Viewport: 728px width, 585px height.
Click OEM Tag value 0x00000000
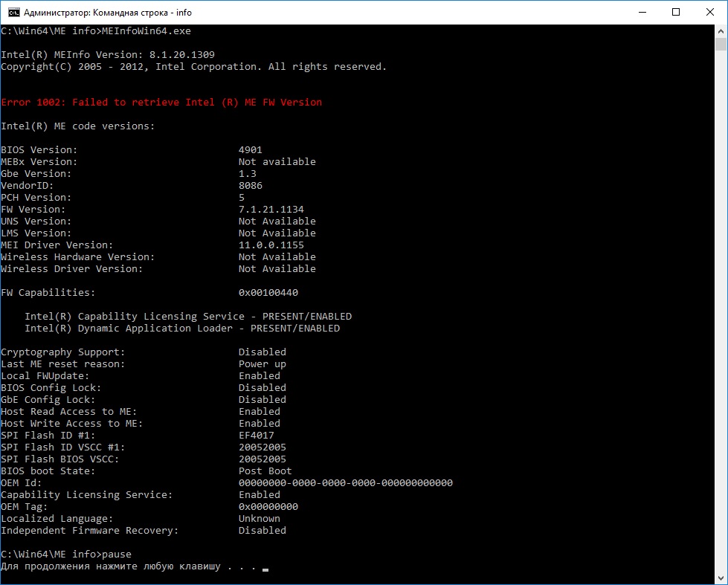tap(268, 506)
